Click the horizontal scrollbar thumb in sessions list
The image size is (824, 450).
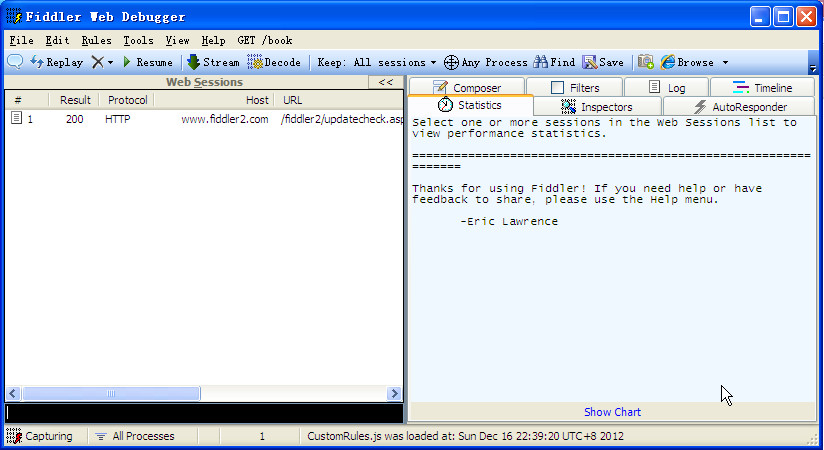coord(111,393)
